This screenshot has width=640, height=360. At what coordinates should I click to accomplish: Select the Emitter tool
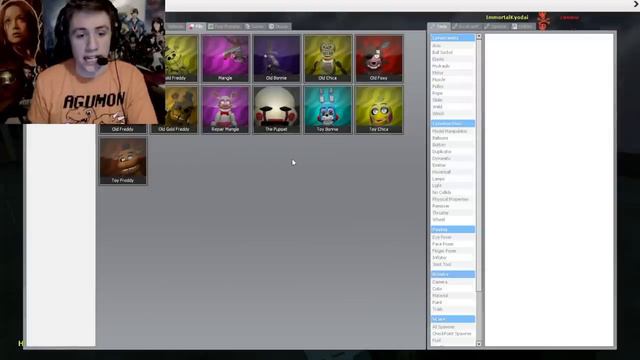click(453, 165)
